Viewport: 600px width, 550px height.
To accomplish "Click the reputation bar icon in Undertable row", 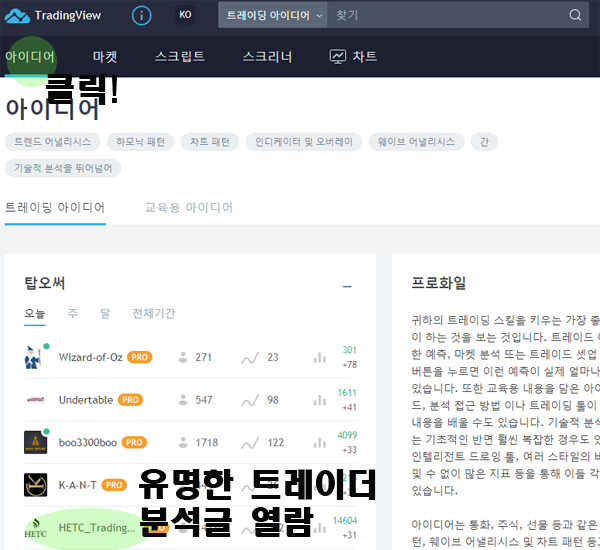I will (x=320, y=400).
